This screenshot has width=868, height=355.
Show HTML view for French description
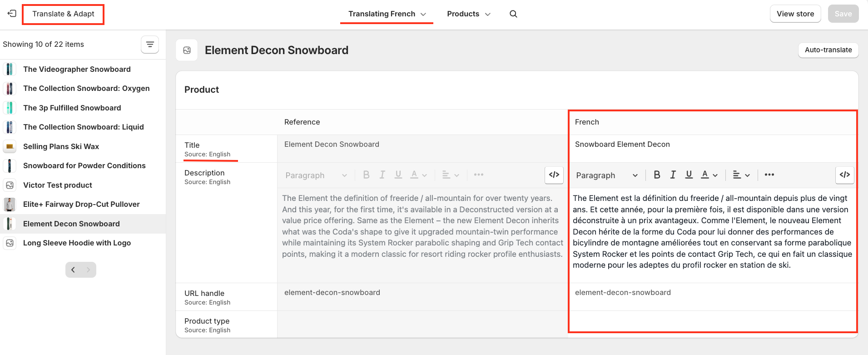(x=845, y=175)
